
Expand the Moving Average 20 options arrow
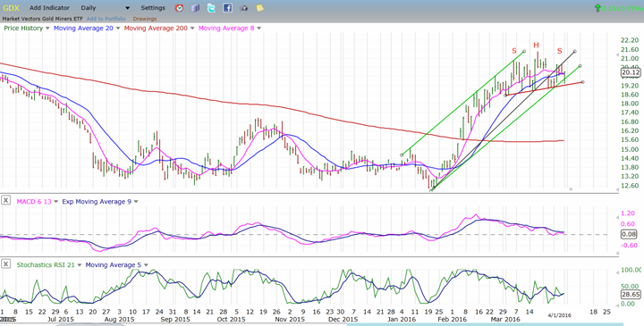point(118,29)
